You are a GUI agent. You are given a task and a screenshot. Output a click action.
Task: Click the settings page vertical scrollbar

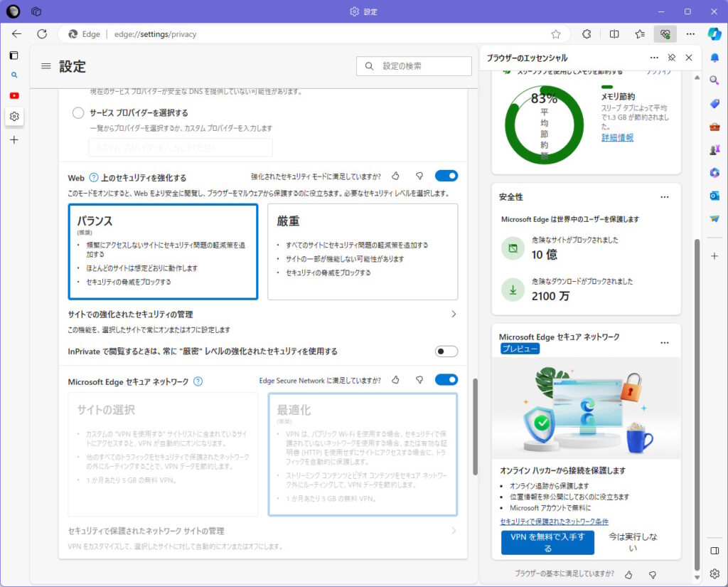475,427
